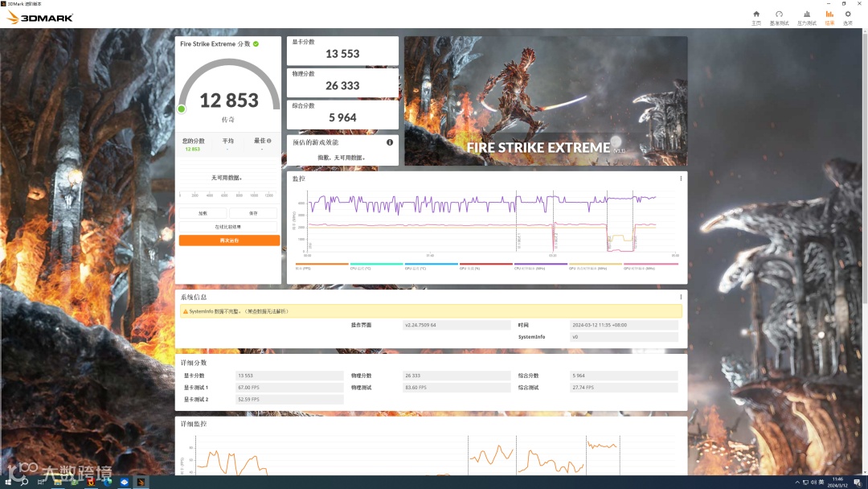This screenshot has height=489, width=868.
Task: Click the detailed 物理分数 26 333 value
Action: tap(457, 376)
